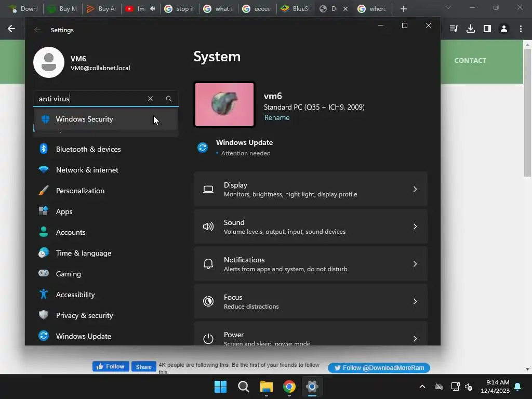Switch to 'stop it' browser tab

(x=179, y=9)
